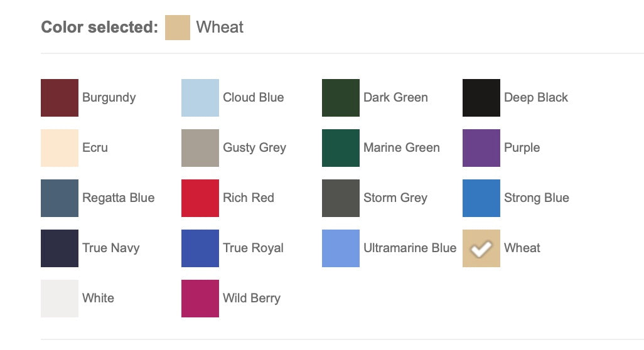Pick the Strong Blue color swatch
Screen dimensions: 644x350
(481, 198)
